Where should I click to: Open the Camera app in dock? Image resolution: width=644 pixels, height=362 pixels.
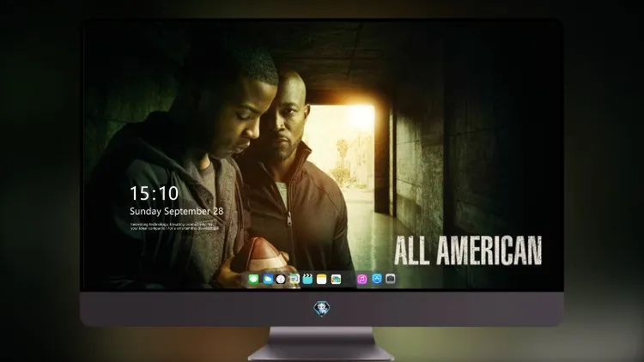click(390, 279)
